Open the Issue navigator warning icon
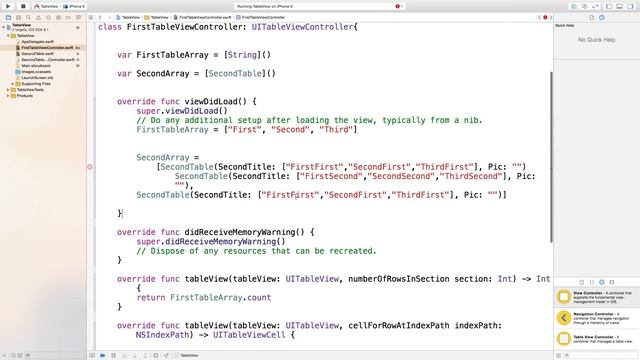The image size is (640, 360). pos(38,18)
